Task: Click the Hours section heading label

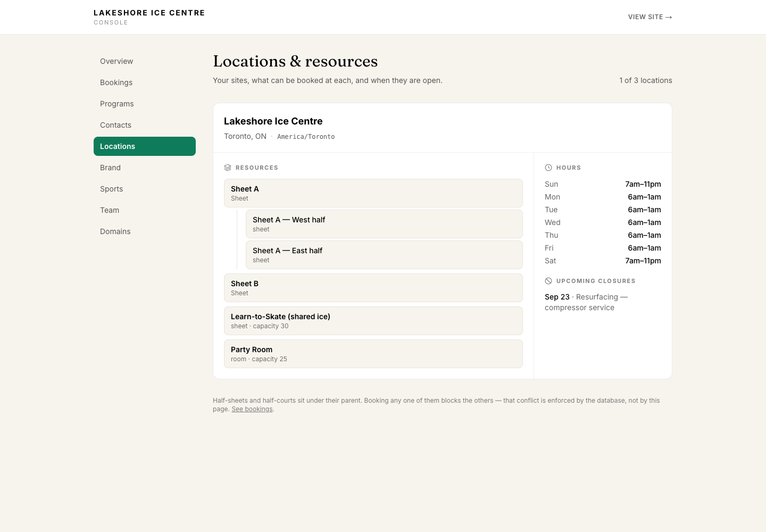Action: tap(569, 168)
